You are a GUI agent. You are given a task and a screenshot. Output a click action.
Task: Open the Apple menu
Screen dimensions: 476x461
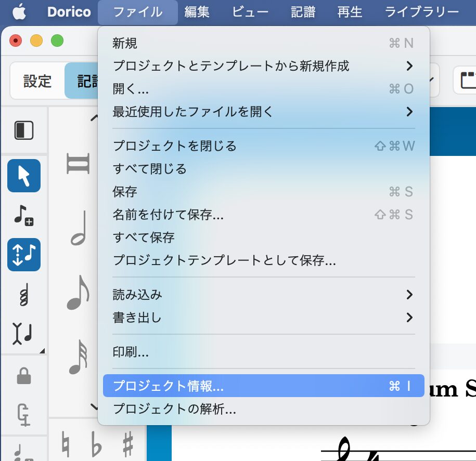tap(19, 11)
